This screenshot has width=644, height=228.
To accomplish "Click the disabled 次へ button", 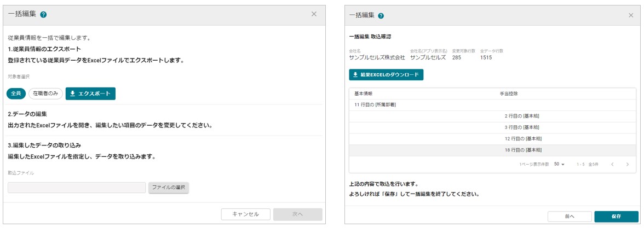I will pyautogui.click(x=298, y=214).
